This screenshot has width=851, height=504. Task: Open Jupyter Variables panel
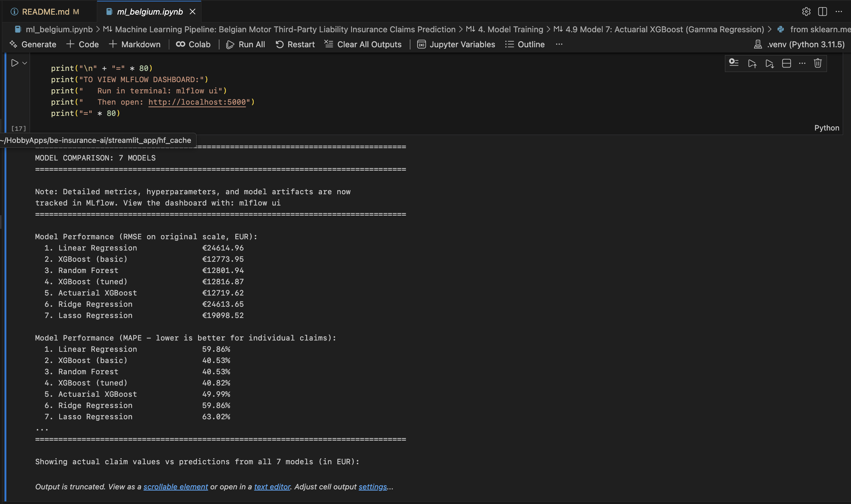pyautogui.click(x=456, y=44)
